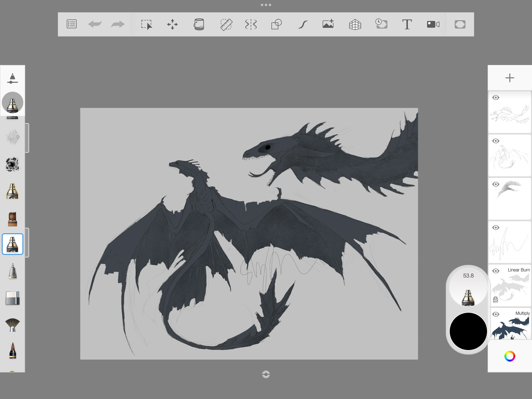Hide the top sketch layer

[496, 98]
